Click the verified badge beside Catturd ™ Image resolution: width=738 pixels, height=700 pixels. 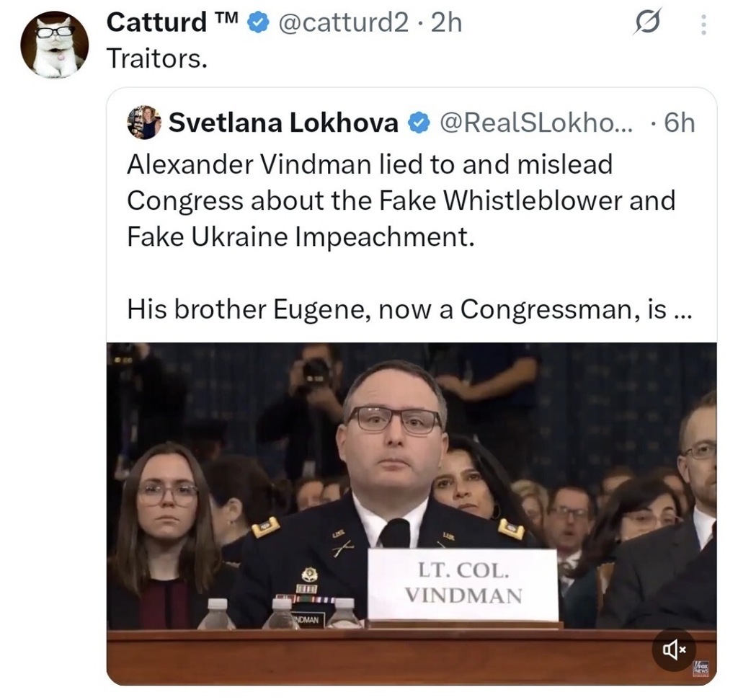(x=256, y=24)
